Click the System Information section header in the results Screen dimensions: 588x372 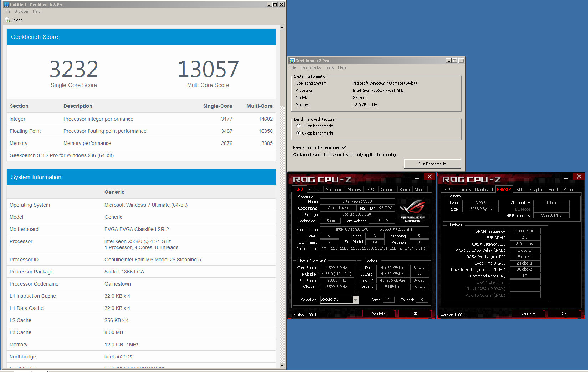(141, 177)
